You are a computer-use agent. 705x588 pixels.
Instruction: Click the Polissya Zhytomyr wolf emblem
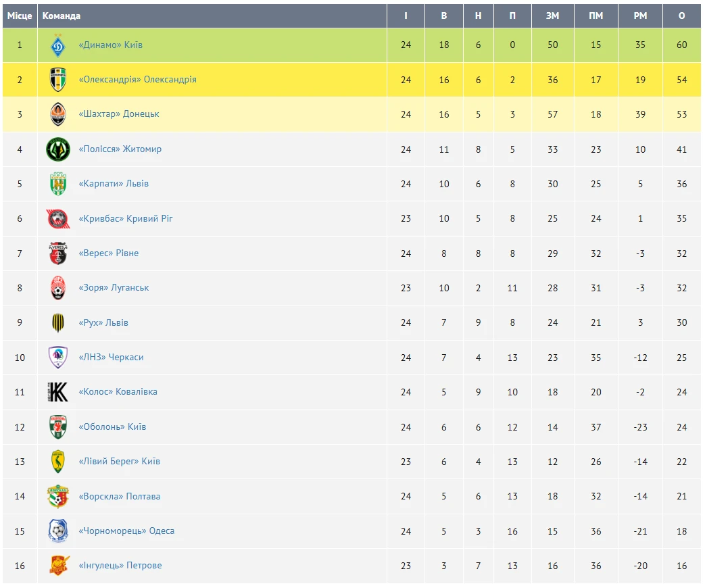(58, 149)
